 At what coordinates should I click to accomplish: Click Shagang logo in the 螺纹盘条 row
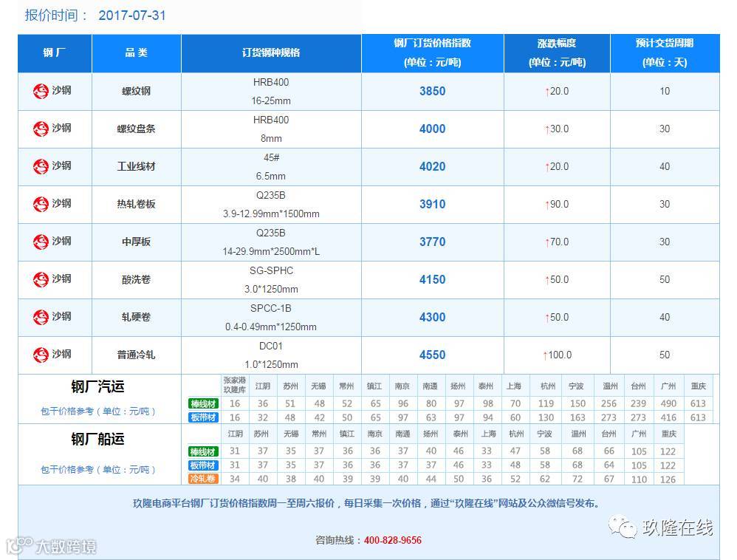click(x=41, y=129)
